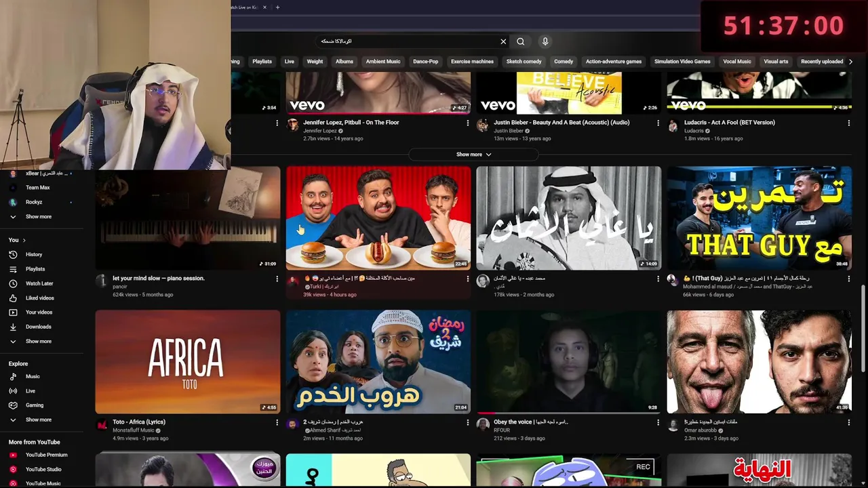Select the Dance-Pop filter chip

point(426,62)
